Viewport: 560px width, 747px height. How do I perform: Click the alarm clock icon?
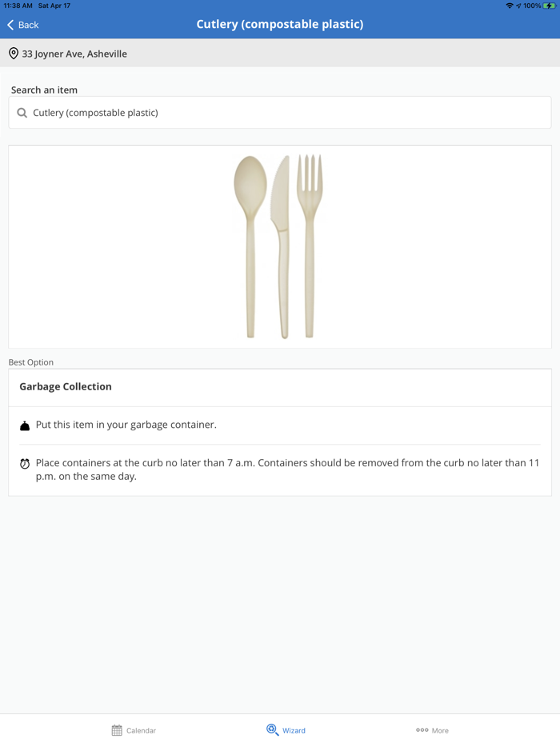[x=25, y=464]
